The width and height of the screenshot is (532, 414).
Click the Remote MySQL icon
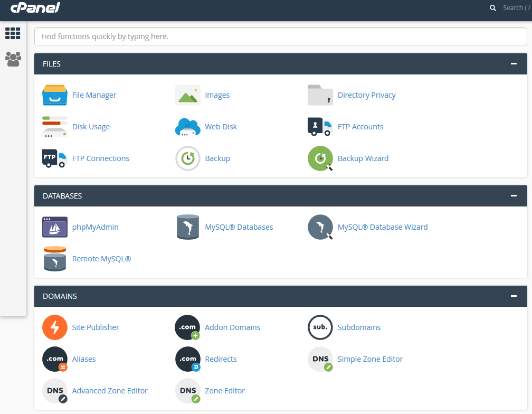[55, 259]
